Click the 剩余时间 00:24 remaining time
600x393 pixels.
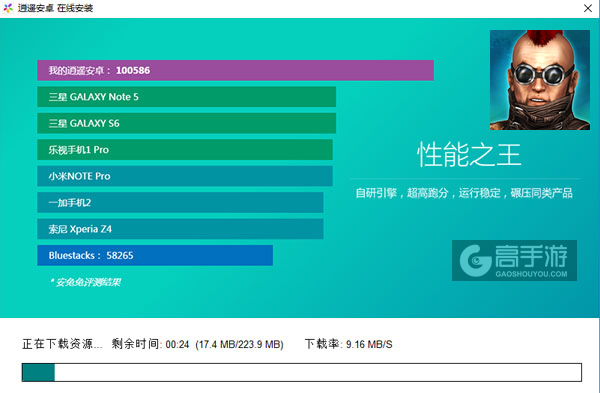(x=150, y=344)
